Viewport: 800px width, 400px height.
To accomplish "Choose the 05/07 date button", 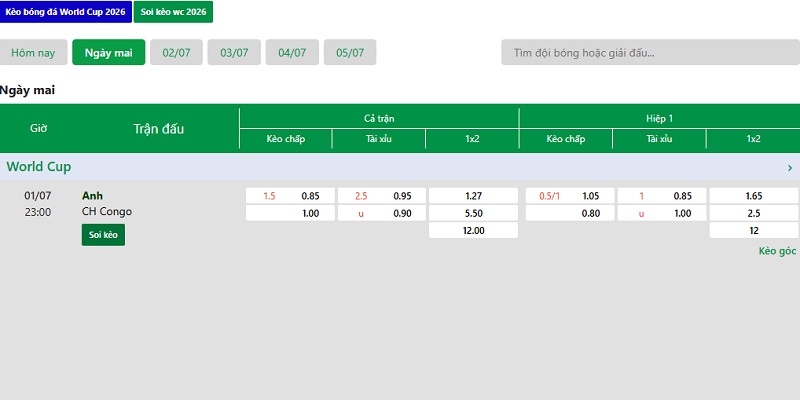I will [x=350, y=53].
